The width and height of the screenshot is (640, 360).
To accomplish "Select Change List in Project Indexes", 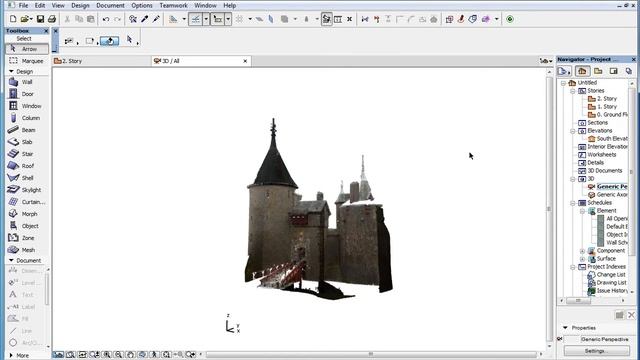I will coord(611,275).
